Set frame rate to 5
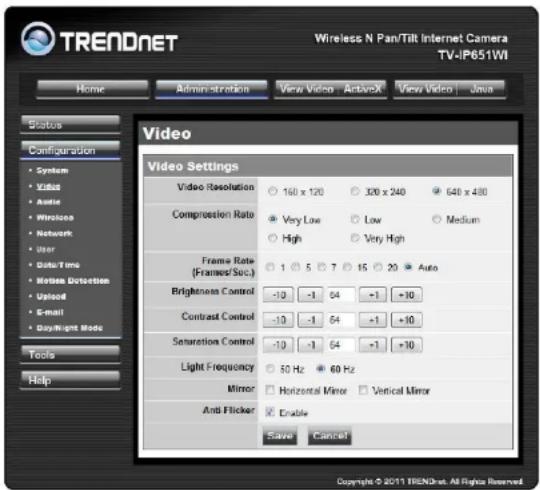Viewport: 540px width, 490px height. coord(295,267)
